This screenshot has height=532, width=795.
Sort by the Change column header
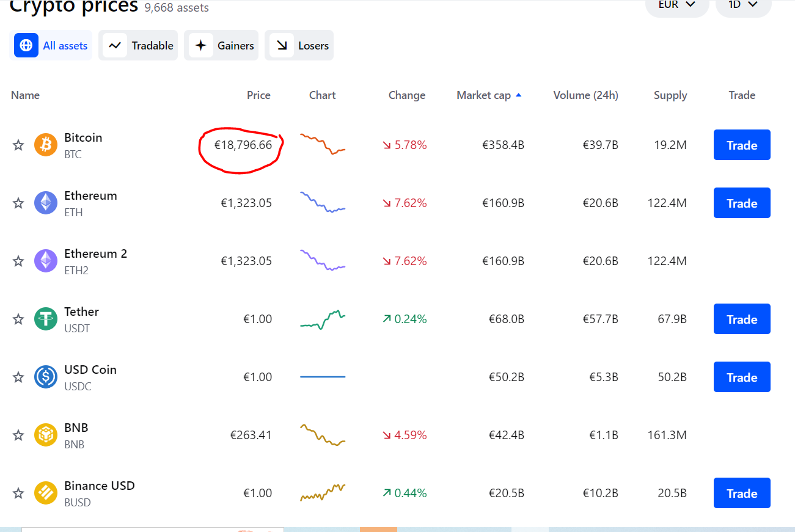[x=407, y=95]
